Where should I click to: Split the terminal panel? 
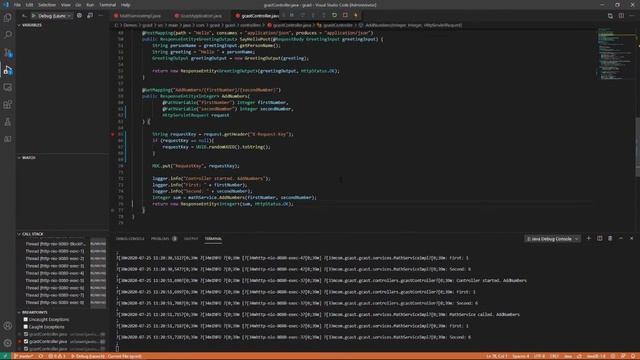click(x=600, y=238)
